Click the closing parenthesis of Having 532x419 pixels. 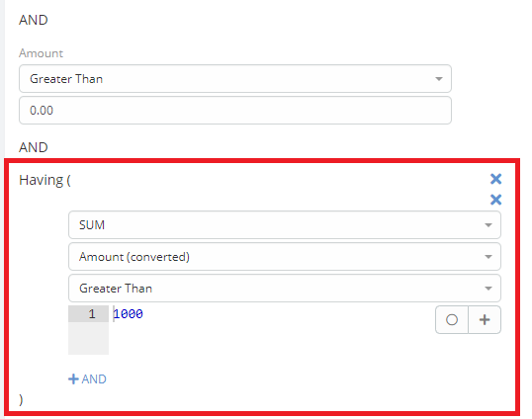[x=21, y=400]
